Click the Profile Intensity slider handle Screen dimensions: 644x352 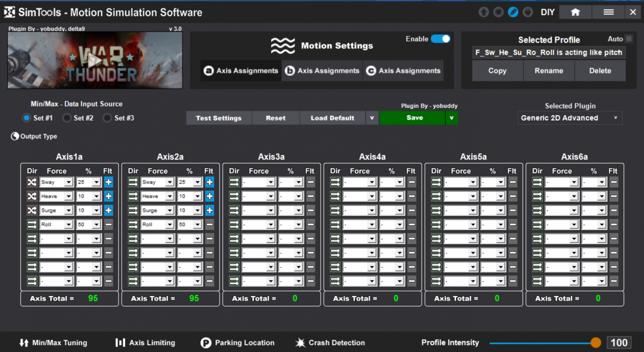coord(596,343)
